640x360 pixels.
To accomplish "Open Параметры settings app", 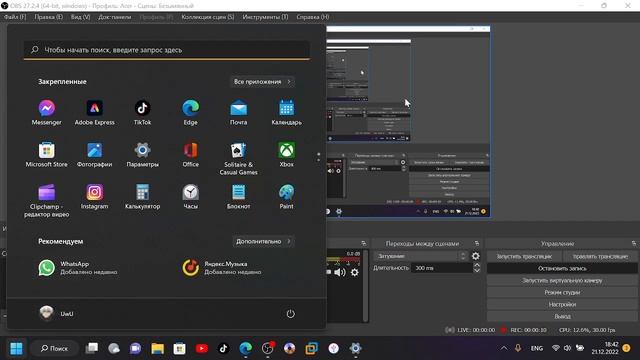I will click(142, 155).
